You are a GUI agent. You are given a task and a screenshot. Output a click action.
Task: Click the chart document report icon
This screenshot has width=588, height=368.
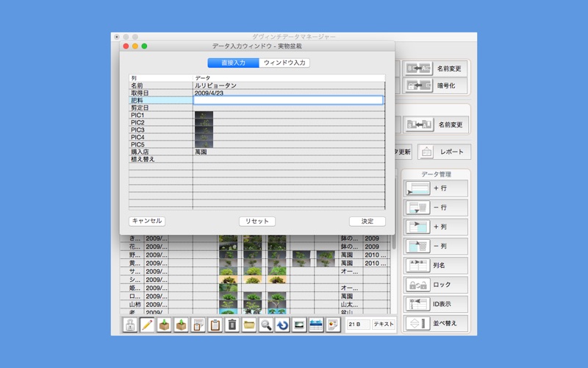click(333, 325)
